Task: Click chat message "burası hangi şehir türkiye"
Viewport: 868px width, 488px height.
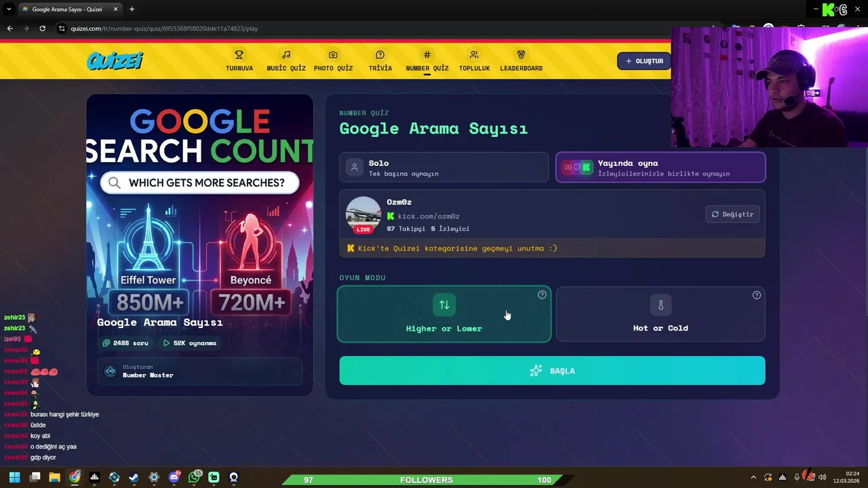Action: [x=64, y=415]
